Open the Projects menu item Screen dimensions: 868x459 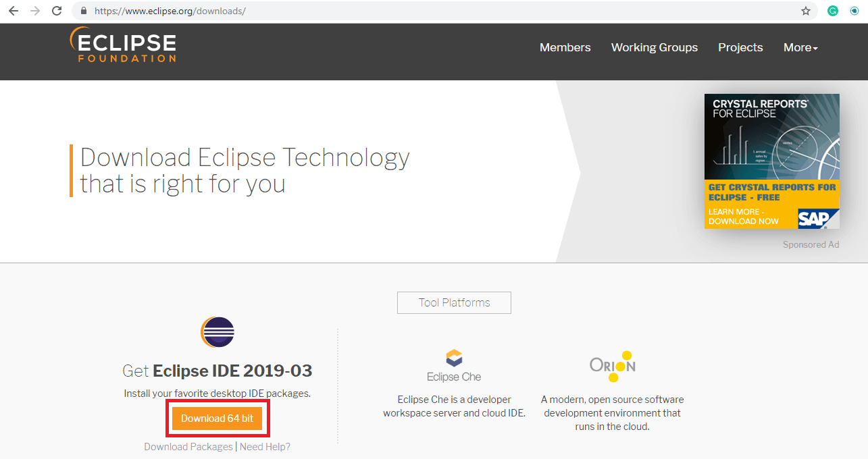[740, 47]
